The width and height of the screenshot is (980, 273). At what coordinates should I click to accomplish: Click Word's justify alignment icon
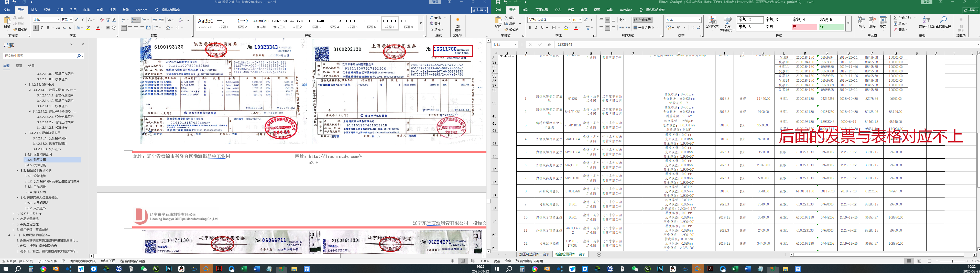click(x=142, y=28)
